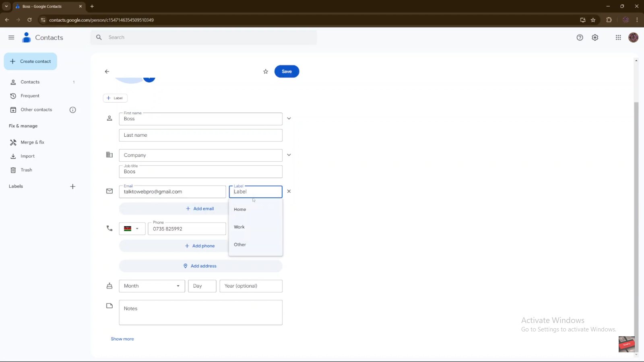
Task: Click the Year (optional) field
Action: 251,286
